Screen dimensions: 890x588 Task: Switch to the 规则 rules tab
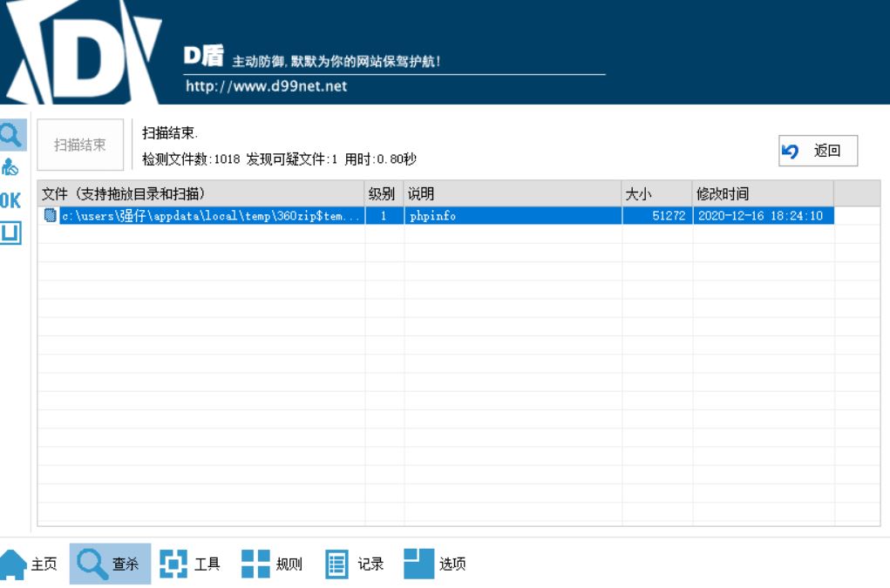pos(272,564)
